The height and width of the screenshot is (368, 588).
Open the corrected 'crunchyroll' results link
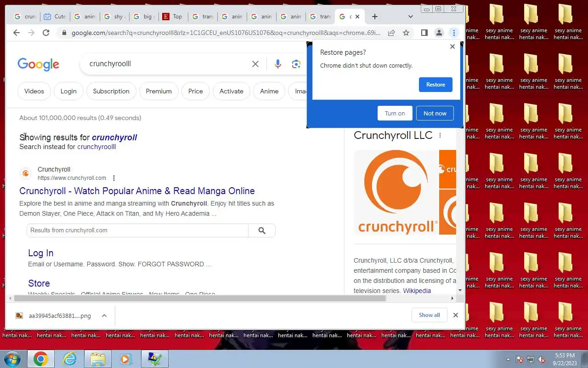click(114, 137)
